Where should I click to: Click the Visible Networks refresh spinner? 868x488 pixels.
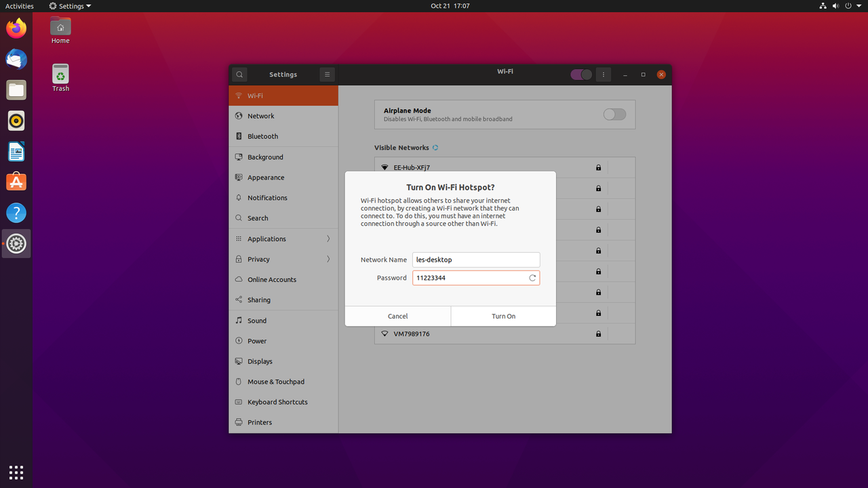(x=435, y=148)
